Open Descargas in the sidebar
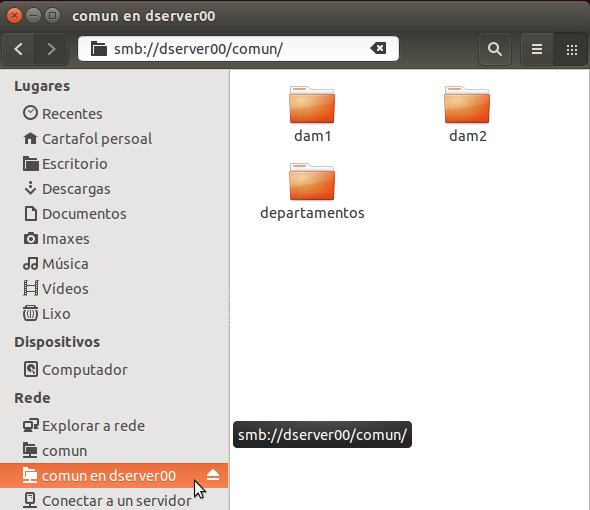 (x=114, y=189)
